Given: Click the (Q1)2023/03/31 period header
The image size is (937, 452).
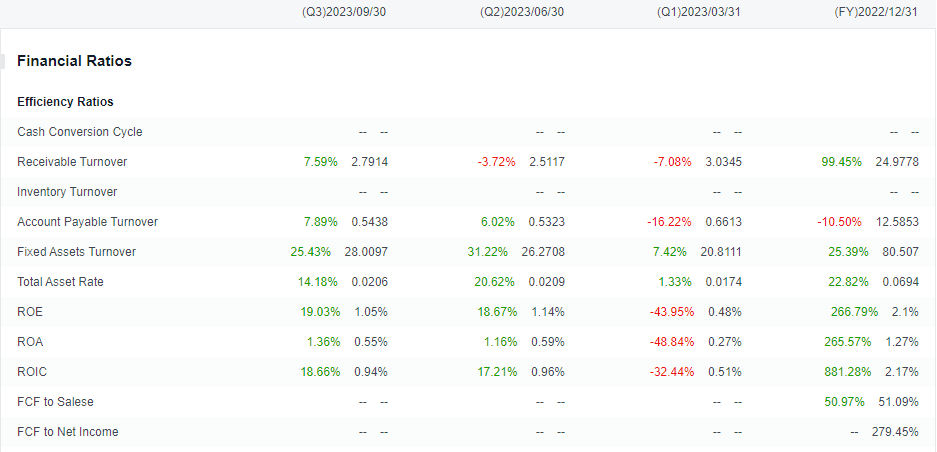Looking at the screenshot, I should (699, 13).
